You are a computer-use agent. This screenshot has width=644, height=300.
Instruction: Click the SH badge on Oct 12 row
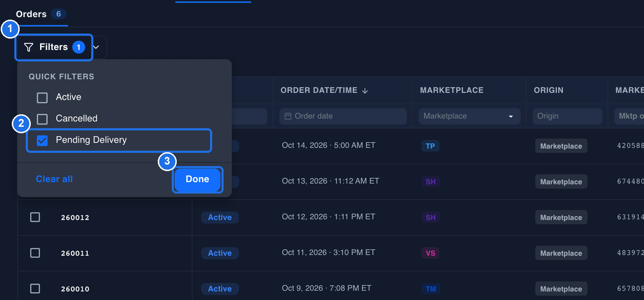coord(430,218)
